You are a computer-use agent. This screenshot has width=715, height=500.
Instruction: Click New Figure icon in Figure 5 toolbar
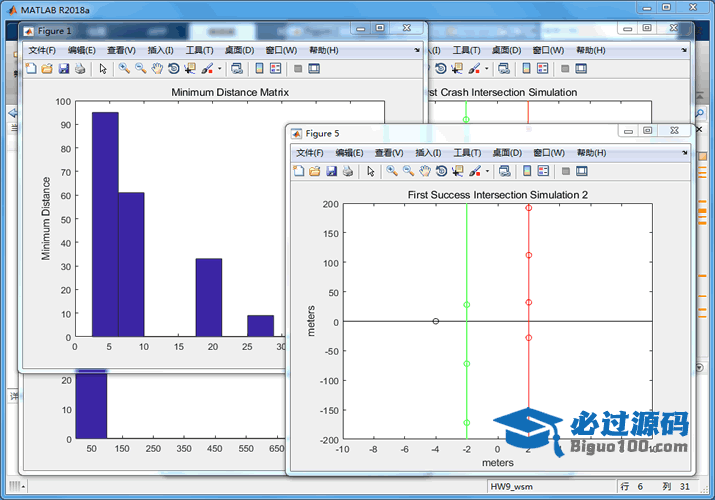[x=299, y=171]
